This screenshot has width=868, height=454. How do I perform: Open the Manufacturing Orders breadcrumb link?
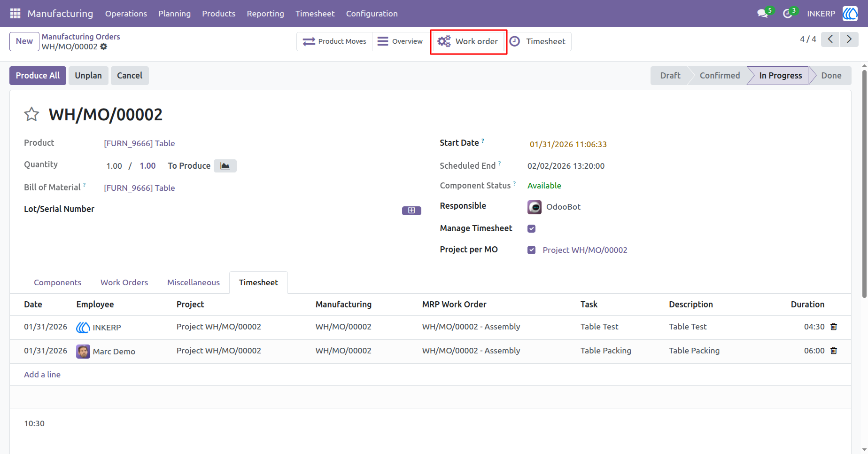81,37
